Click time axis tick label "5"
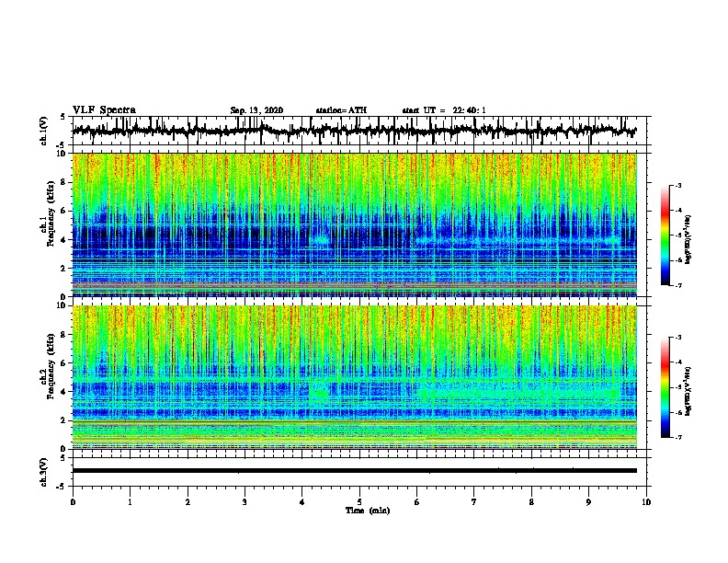 click(359, 502)
